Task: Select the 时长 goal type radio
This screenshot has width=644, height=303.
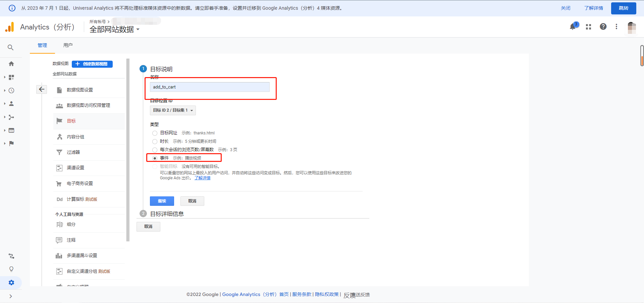Action: [x=155, y=141]
